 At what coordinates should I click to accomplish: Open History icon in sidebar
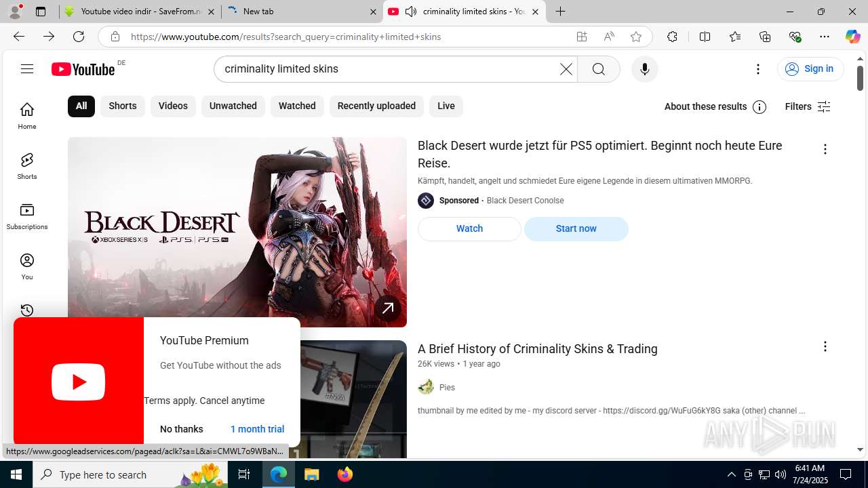[x=27, y=310]
